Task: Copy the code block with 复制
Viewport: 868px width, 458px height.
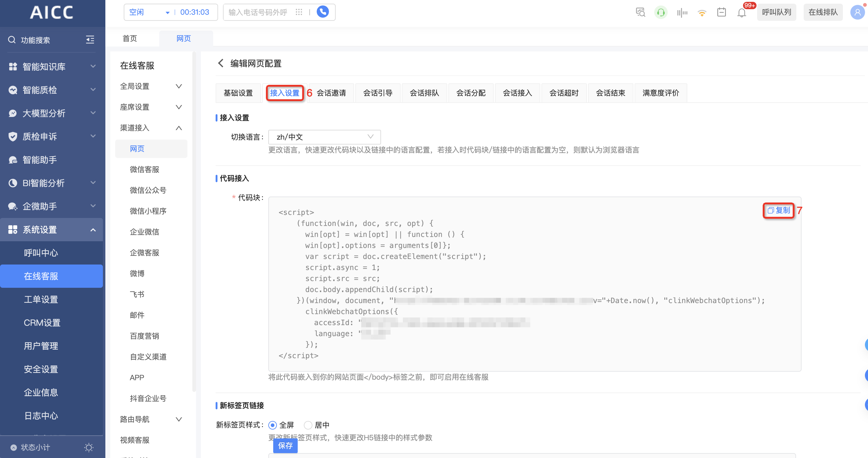Action: coord(779,211)
